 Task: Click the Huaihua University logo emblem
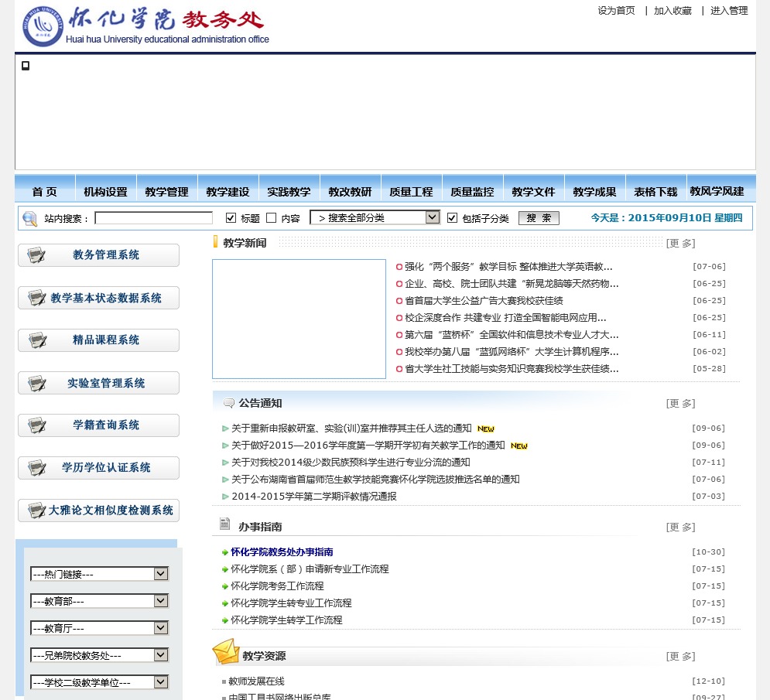pyautogui.click(x=43, y=26)
